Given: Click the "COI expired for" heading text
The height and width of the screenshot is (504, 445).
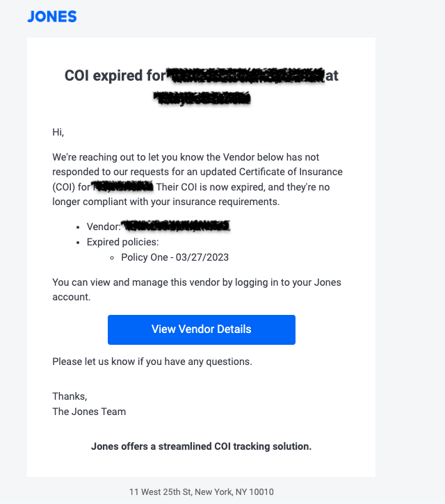Looking at the screenshot, I should tap(115, 76).
